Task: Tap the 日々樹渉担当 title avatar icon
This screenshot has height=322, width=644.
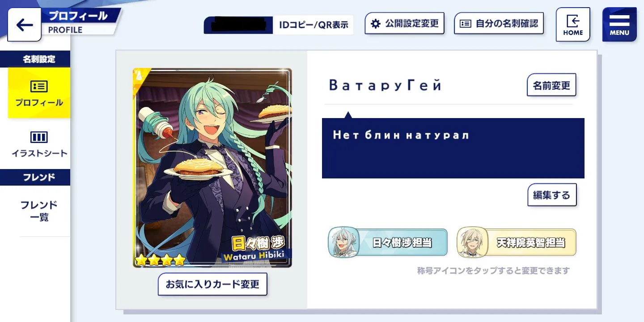Action: 344,242
